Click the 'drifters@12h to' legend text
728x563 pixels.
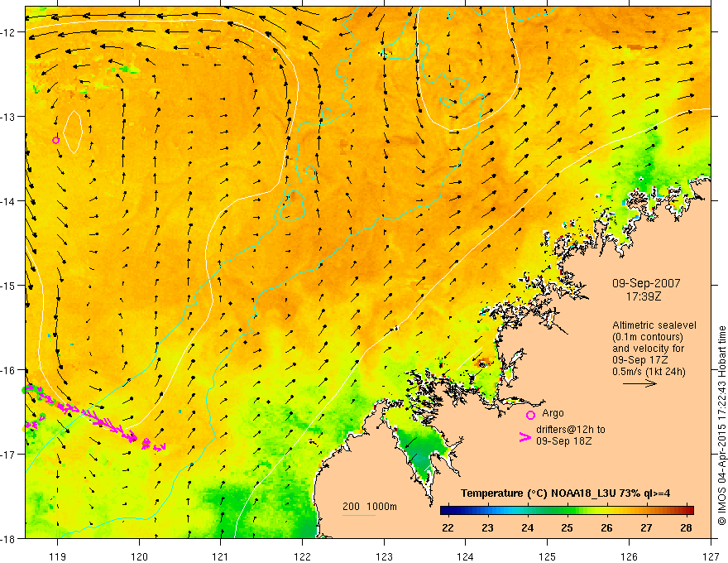click(x=571, y=430)
